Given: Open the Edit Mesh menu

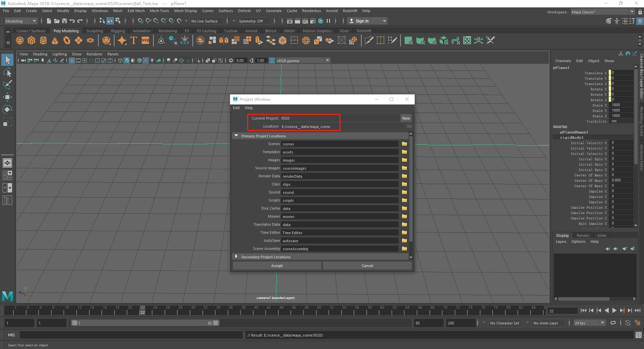Looking at the screenshot, I should (x=136, y=11).
